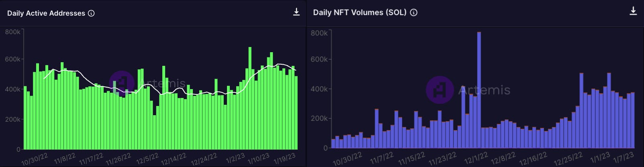This screenshot has width=644, height=167.
Task: Click the 12/5/22 date label
Action: click(148, 159)
